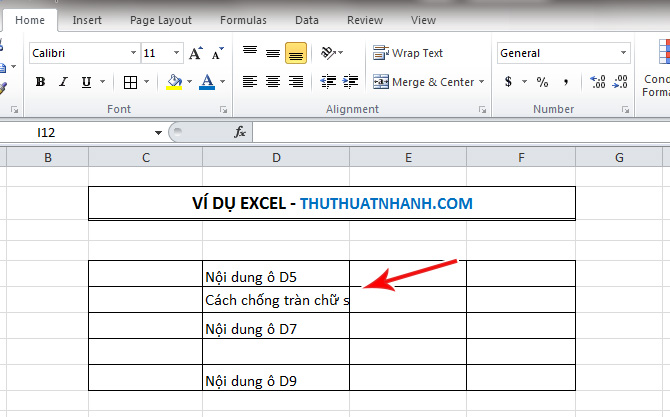This screenshot has height=417, width=670.
Task: Click the Conditional Formatting button
Action: point(655,68)
